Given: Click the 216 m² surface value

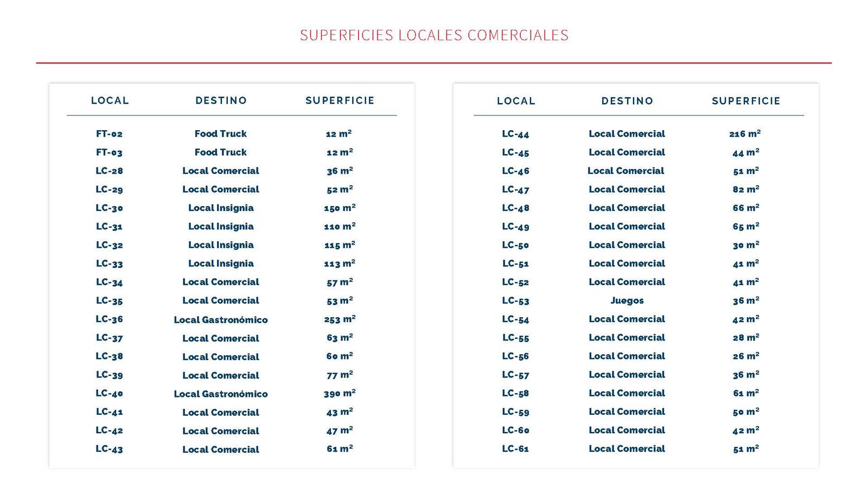Looking at the screenshot, I should click(x=745, y=134).
